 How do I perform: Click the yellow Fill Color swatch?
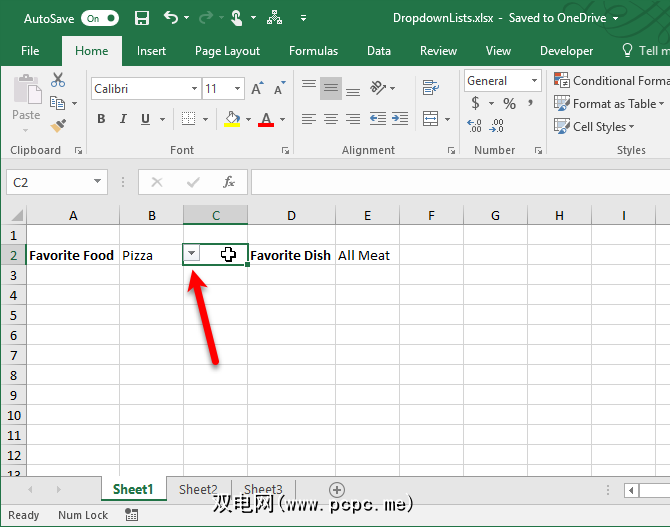[x=232, y=119]
